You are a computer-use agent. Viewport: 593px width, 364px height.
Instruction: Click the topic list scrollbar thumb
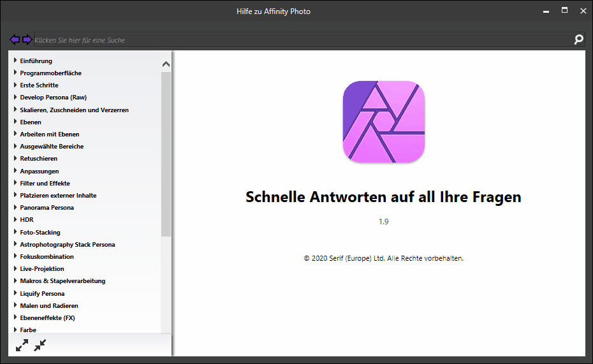[x=166, y=154]
